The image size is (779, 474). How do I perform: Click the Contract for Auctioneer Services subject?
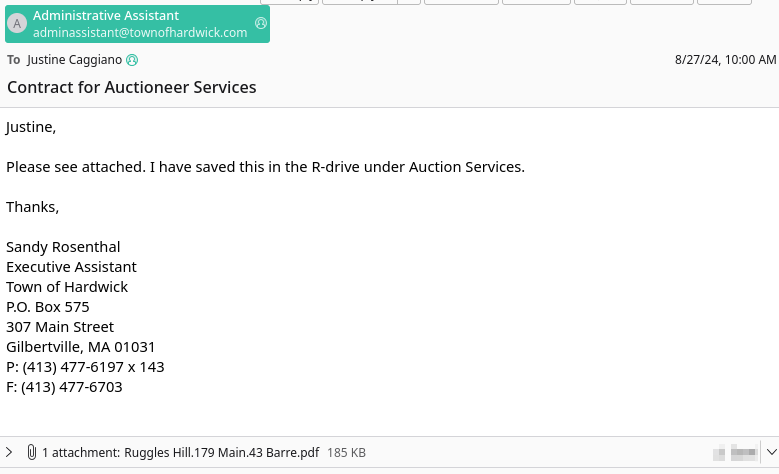point(132,87)
